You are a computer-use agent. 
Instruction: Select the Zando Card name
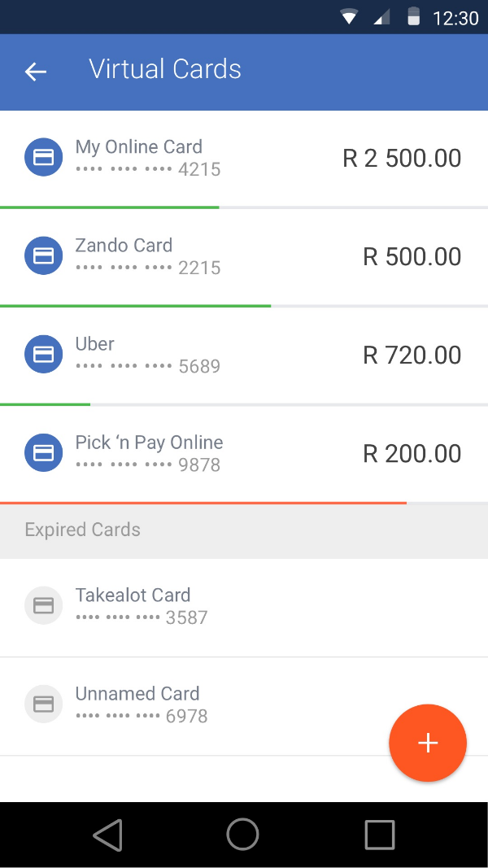pyautogui.click(x=124, y=246)
